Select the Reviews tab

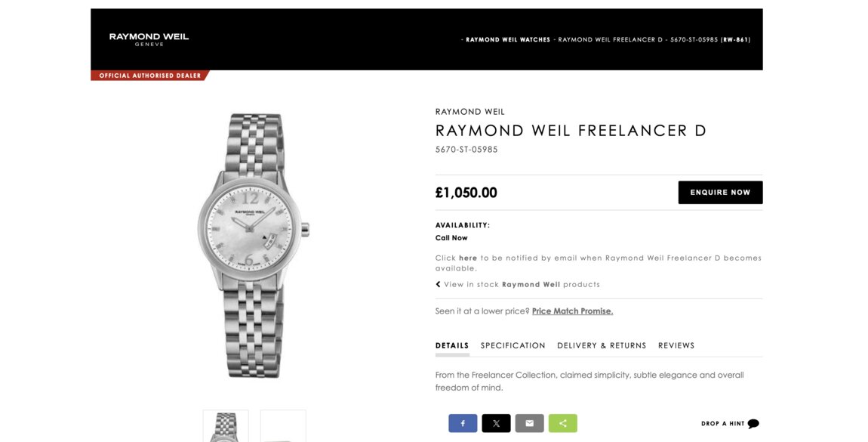pyautogui.click(x=676, y=346)
